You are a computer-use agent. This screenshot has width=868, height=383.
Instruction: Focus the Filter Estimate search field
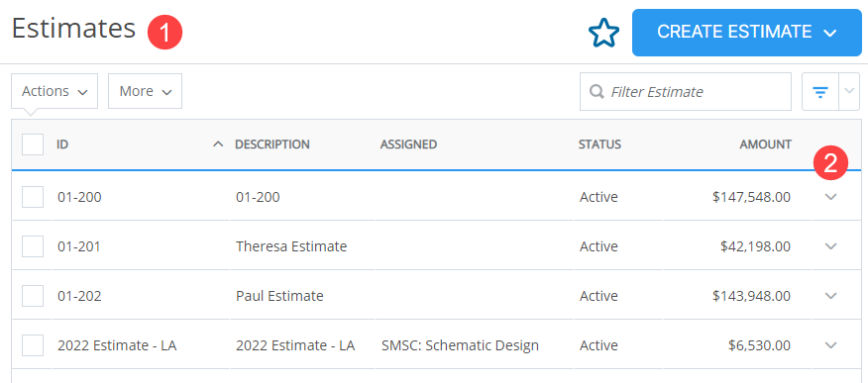[686, 92]
